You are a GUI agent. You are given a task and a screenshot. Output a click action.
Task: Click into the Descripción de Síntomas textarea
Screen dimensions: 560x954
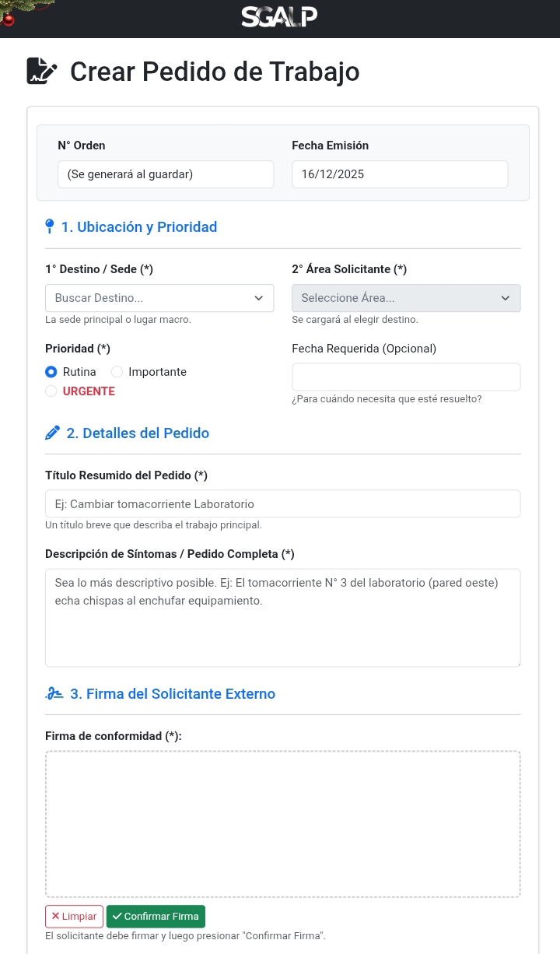point(282,617)
